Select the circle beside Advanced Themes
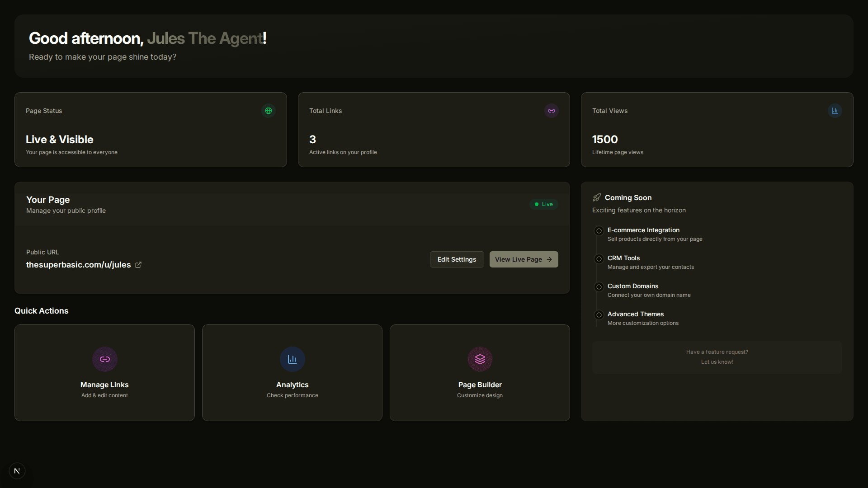This screenshot has height=488, width=868. [599, 315]
